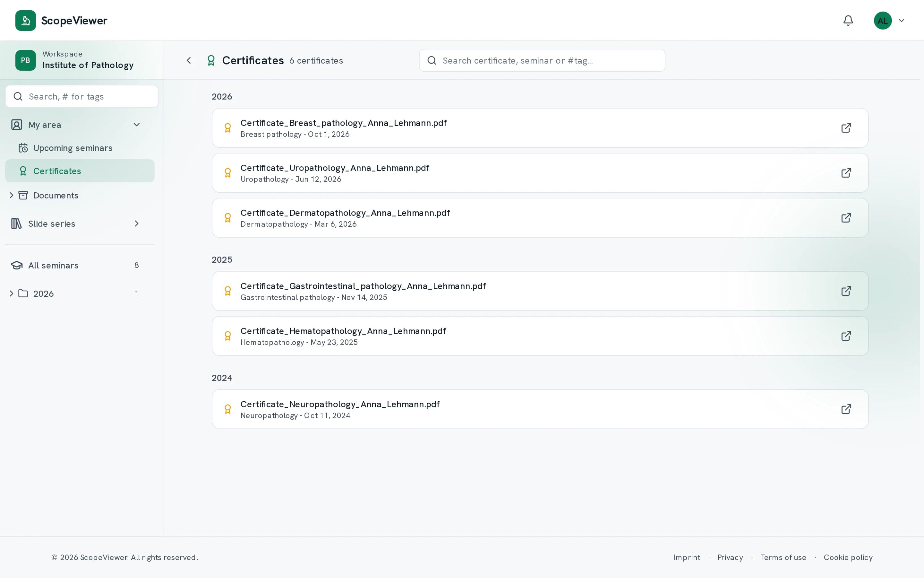Open Uropathology certificate external link icon
The width and height of the screenshot is (924, 578).
tap(846, 173)
